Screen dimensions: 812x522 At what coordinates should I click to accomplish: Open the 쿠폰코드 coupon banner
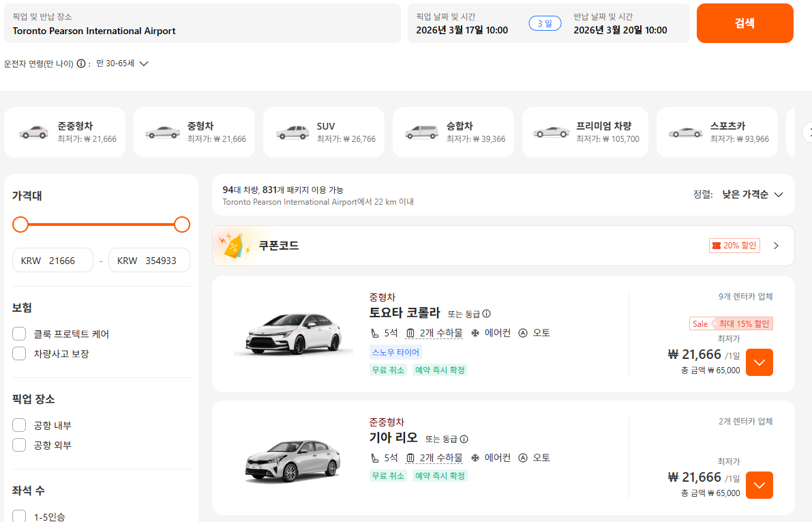(x=503, y=246)
